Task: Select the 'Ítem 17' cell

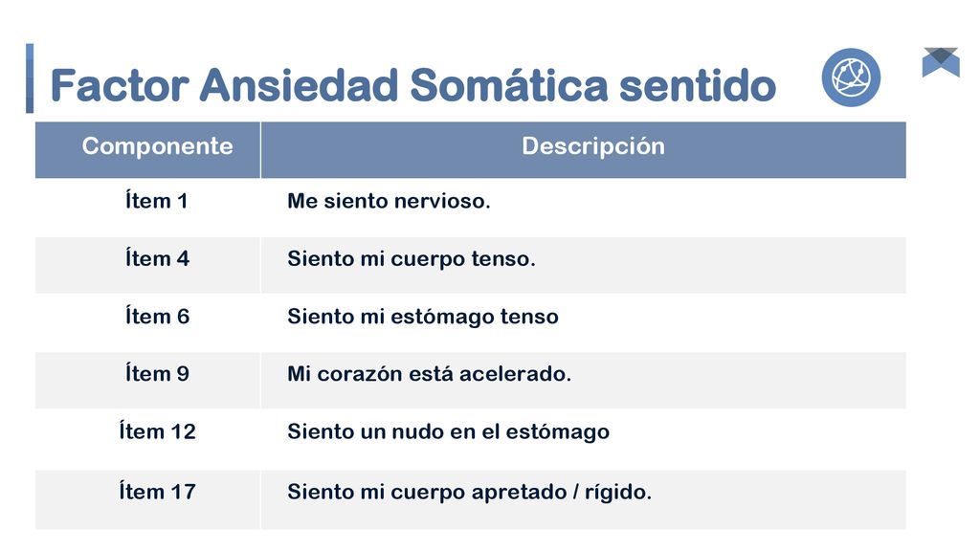Action: [x=147, y=499]
